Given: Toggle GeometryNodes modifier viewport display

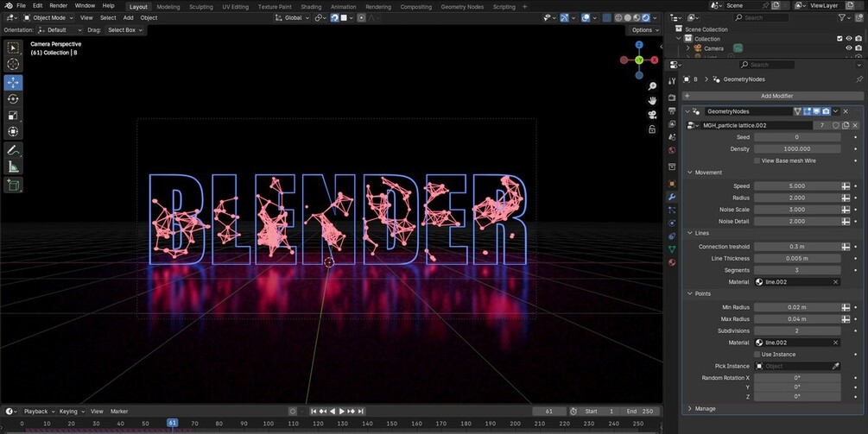Looking at the screenshot, I should [816, 111].
